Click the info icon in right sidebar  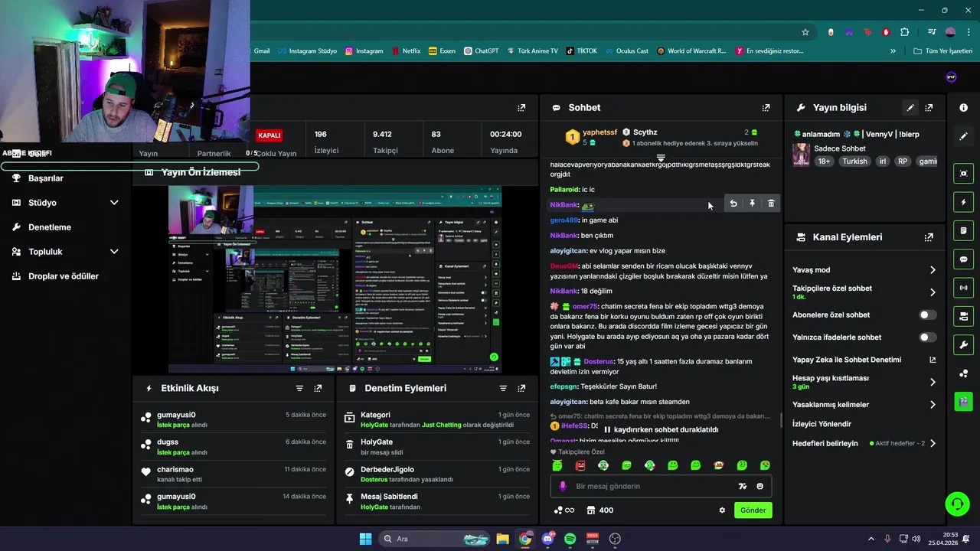coord(963,108)
